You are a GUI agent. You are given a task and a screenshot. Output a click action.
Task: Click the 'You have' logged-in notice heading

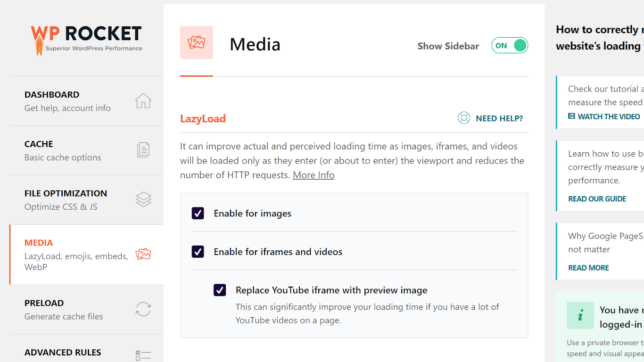tap(621, 317)
